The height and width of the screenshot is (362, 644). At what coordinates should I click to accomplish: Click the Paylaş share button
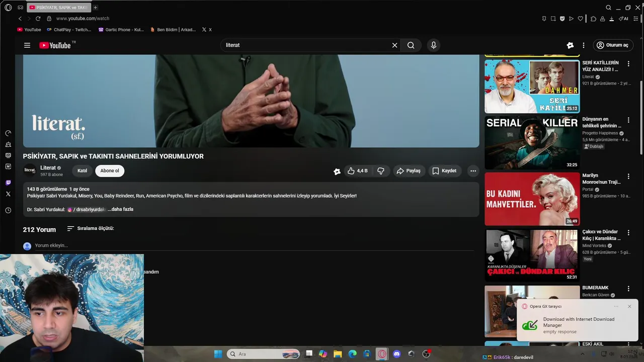[x=408, y=171]
